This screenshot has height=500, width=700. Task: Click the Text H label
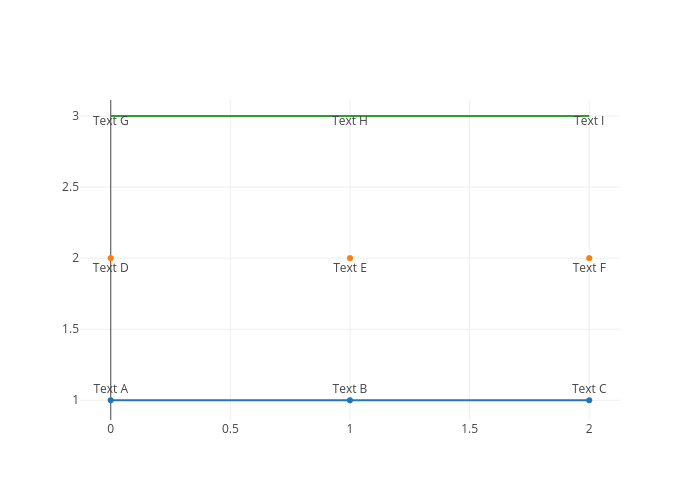(x=350, y=122)
